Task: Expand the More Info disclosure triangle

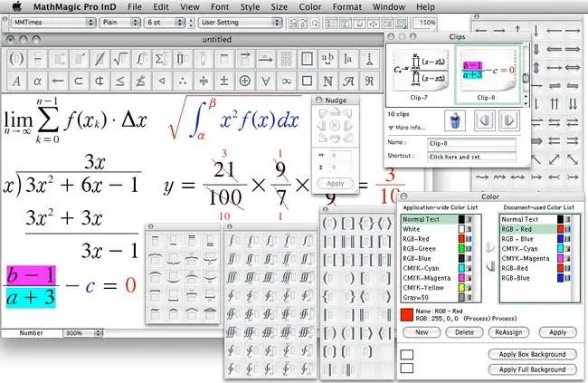Action: [391, 128]
